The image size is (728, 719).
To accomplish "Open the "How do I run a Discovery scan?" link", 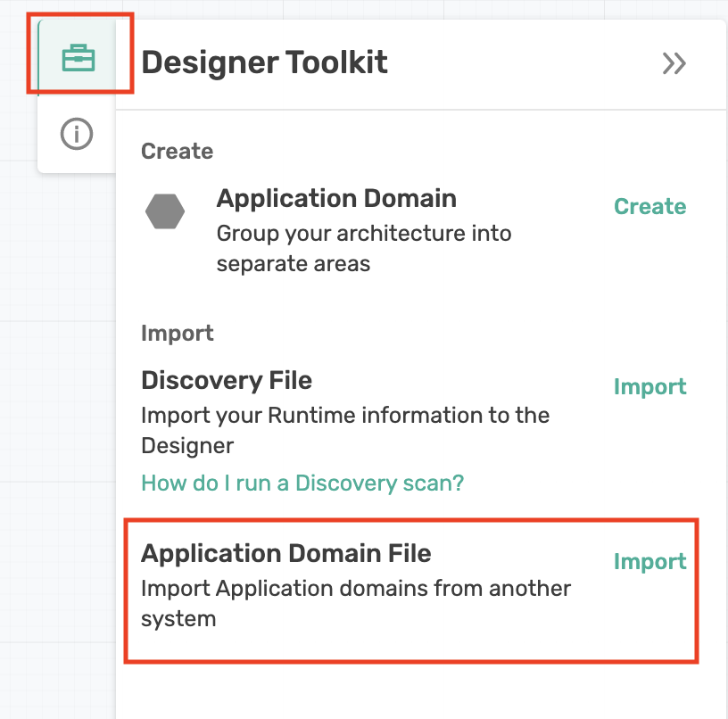I will tap(302, 483).
